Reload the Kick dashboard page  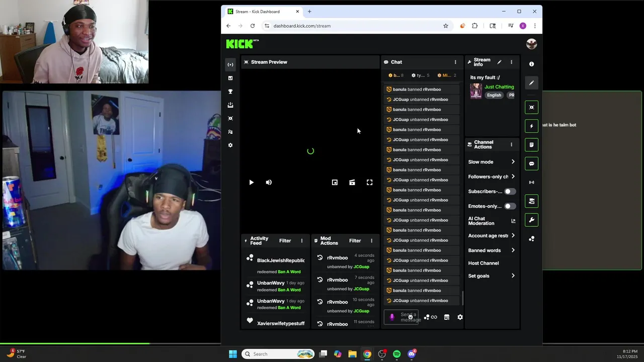(253, 26)
